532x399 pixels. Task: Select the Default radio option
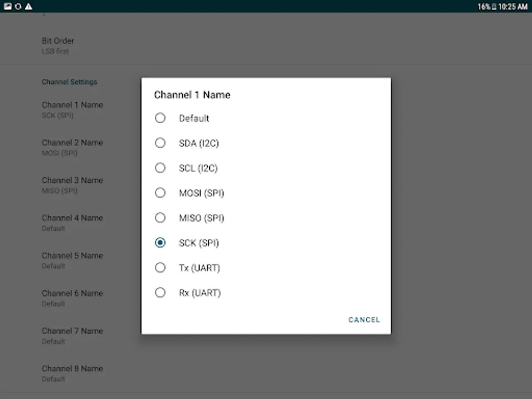160,118
